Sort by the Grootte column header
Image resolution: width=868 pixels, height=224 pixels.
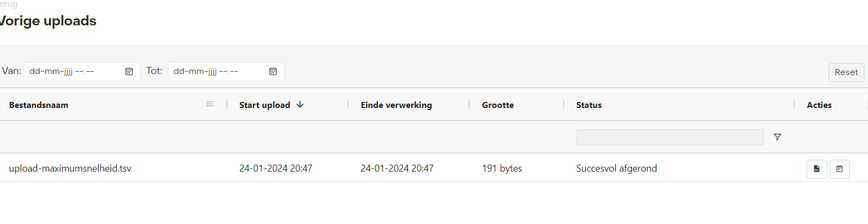point(498,105)
